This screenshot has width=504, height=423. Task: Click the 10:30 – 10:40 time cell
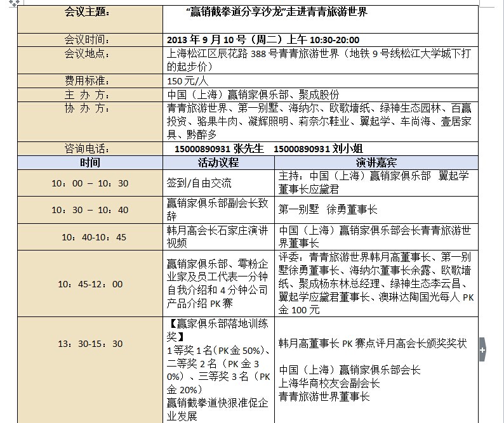pos(90,210)
